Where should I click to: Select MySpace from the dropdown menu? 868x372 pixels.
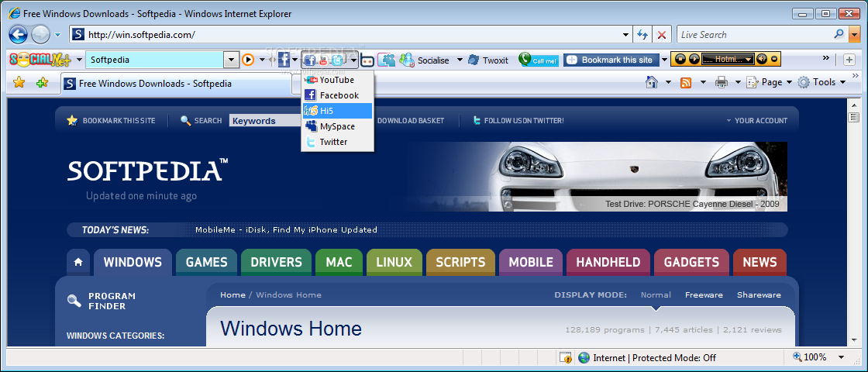coord(337,126)
